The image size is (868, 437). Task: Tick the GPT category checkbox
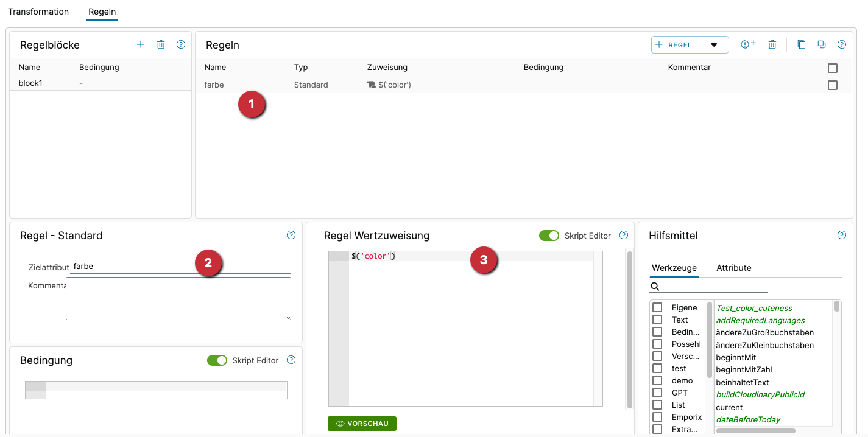tap(657, 393)
